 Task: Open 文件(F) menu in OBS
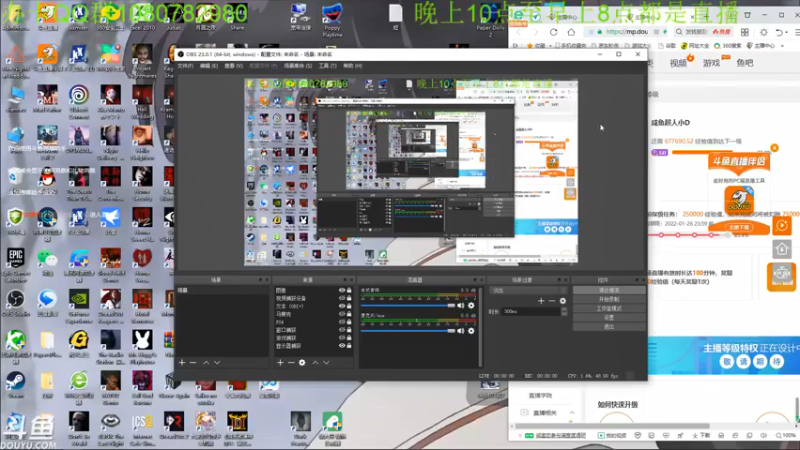185,66
